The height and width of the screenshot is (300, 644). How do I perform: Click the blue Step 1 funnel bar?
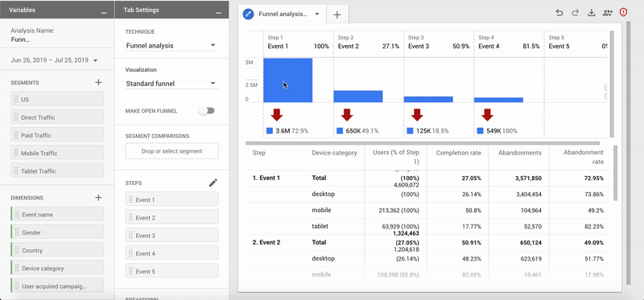click(x=287, y=80)
